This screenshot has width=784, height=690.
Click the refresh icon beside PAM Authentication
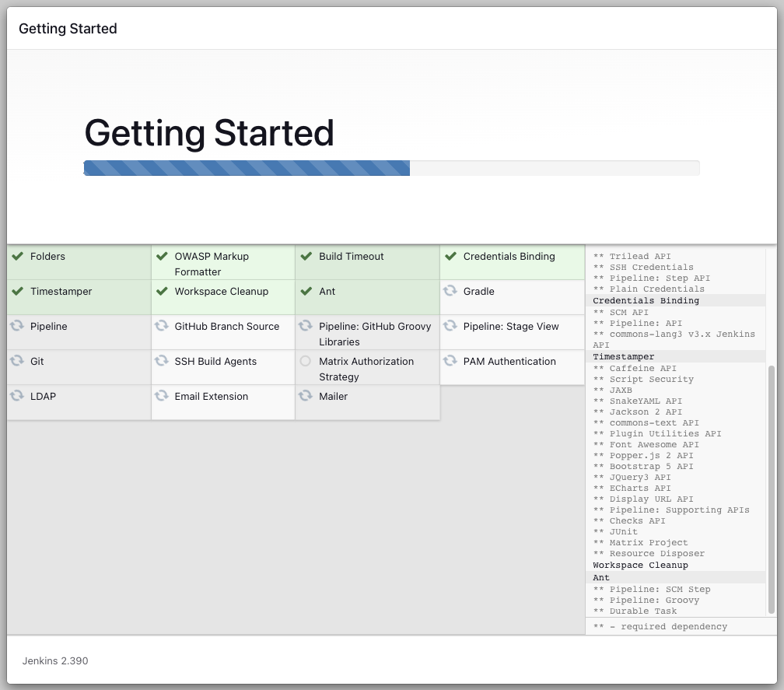click(450, 360)
